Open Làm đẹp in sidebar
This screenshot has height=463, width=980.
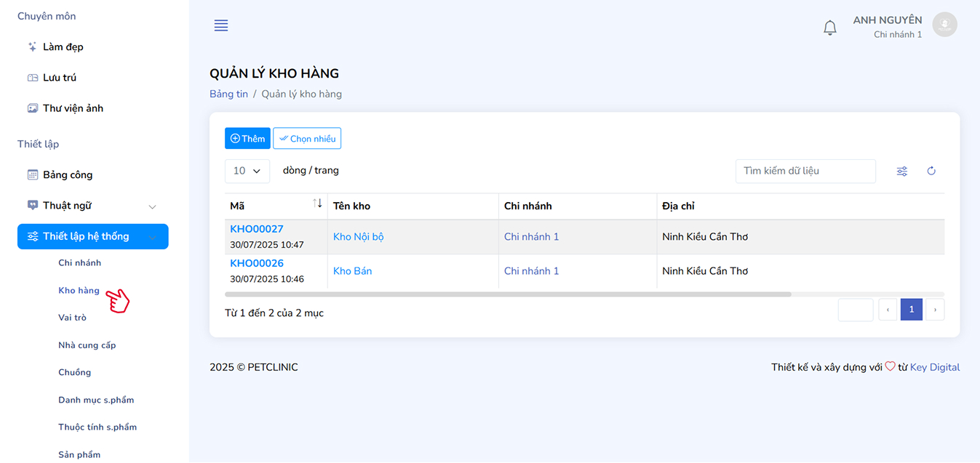click(63, 47)
